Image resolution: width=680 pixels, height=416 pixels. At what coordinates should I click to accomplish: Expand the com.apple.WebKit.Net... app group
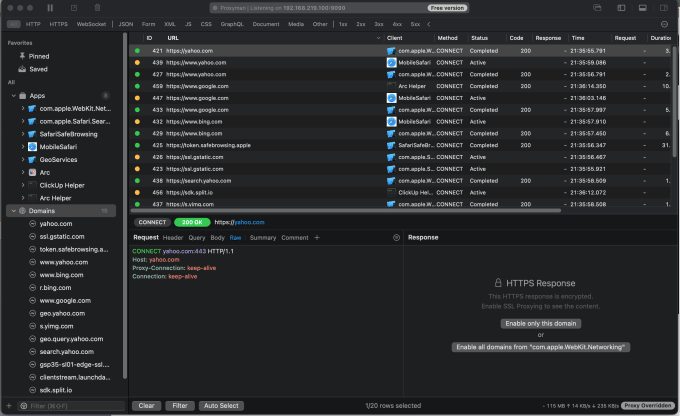point(23,108)
